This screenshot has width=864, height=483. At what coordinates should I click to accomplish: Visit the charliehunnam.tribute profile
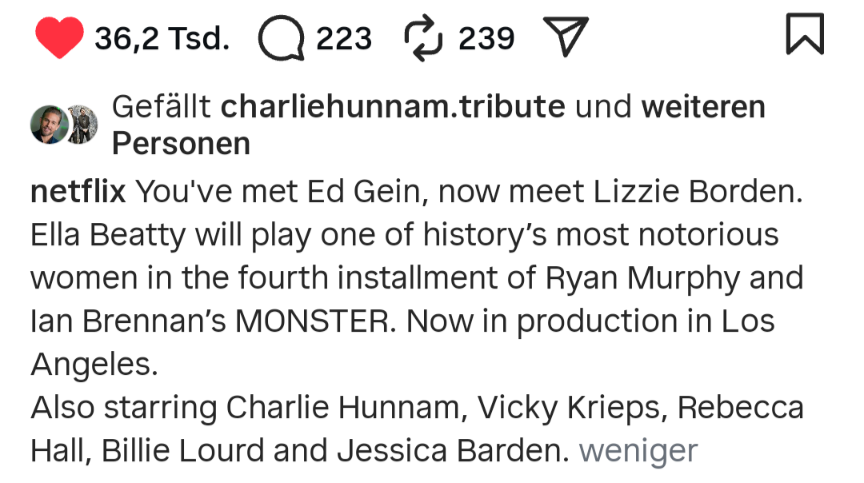[x=393, y=106]
